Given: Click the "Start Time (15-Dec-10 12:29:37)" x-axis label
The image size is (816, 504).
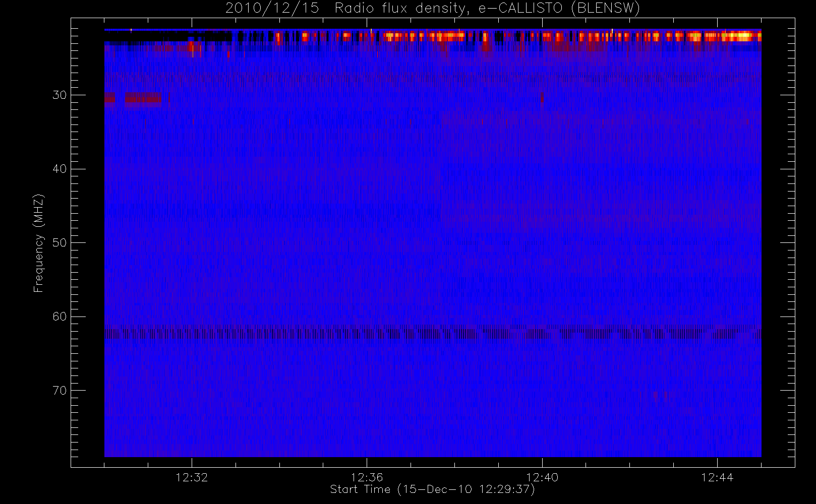Looking at the screenshot, I should tap(432, 489).
